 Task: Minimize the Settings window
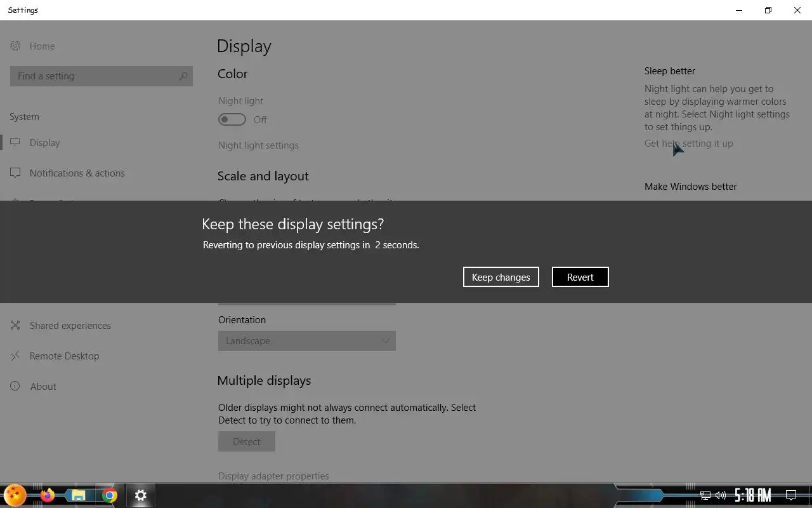739,10
